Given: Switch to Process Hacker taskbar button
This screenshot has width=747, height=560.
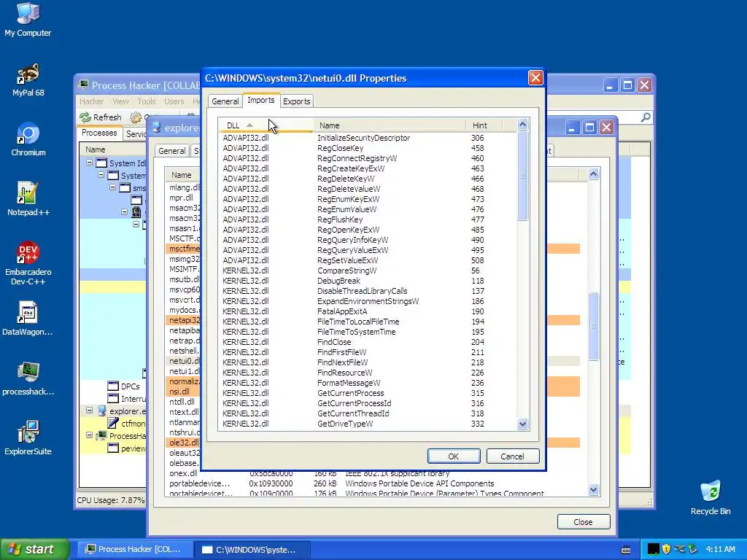Looking at the screenshot, I should 135,550.
